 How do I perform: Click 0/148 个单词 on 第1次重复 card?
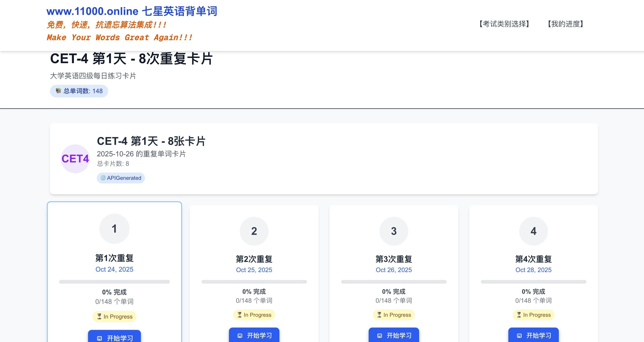114,302
